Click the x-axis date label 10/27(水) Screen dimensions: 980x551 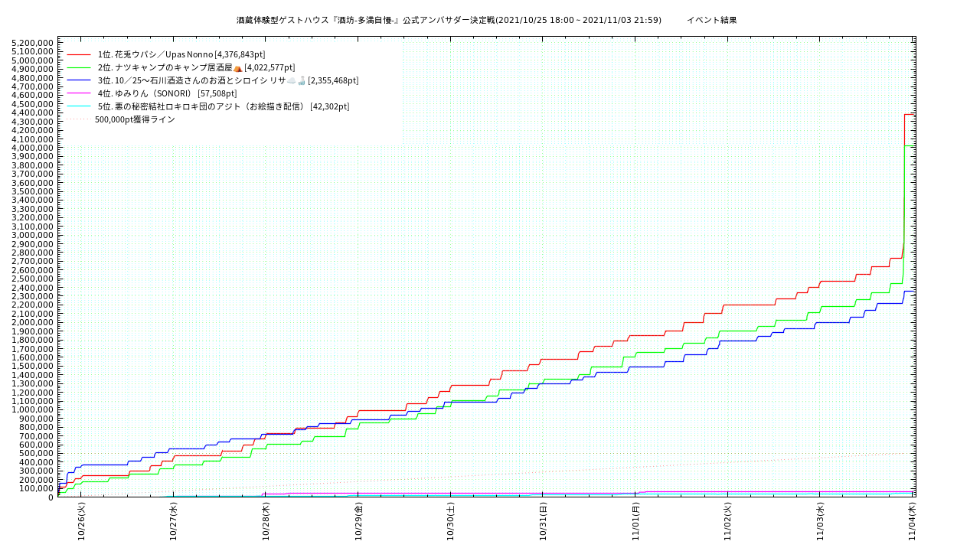pyautogui.click(x=174, y=521)
